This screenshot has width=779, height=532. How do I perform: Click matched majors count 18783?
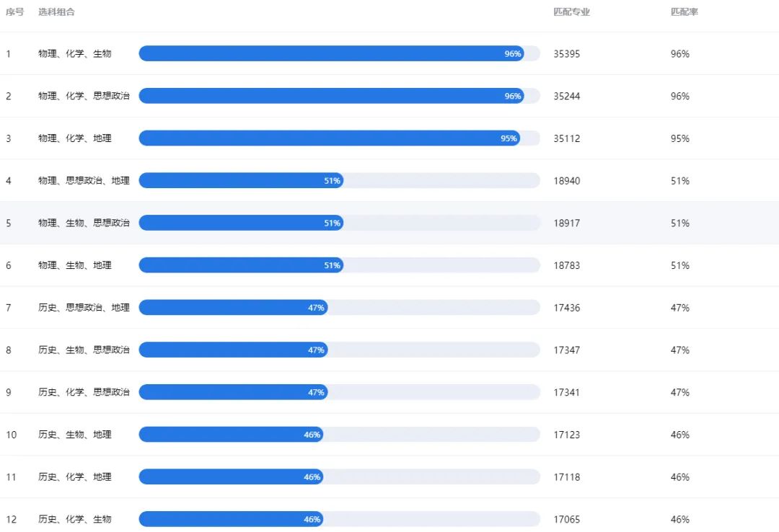[x=567, y=265]
